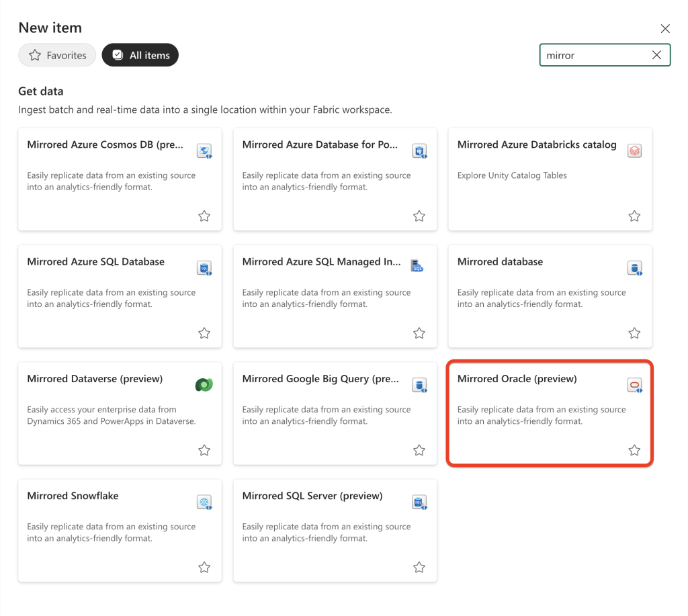Viewport: 688px width, 616px height.
Task: Click the Mirrored Azure SQL Database icon
Action: click(x=204, y=267)
